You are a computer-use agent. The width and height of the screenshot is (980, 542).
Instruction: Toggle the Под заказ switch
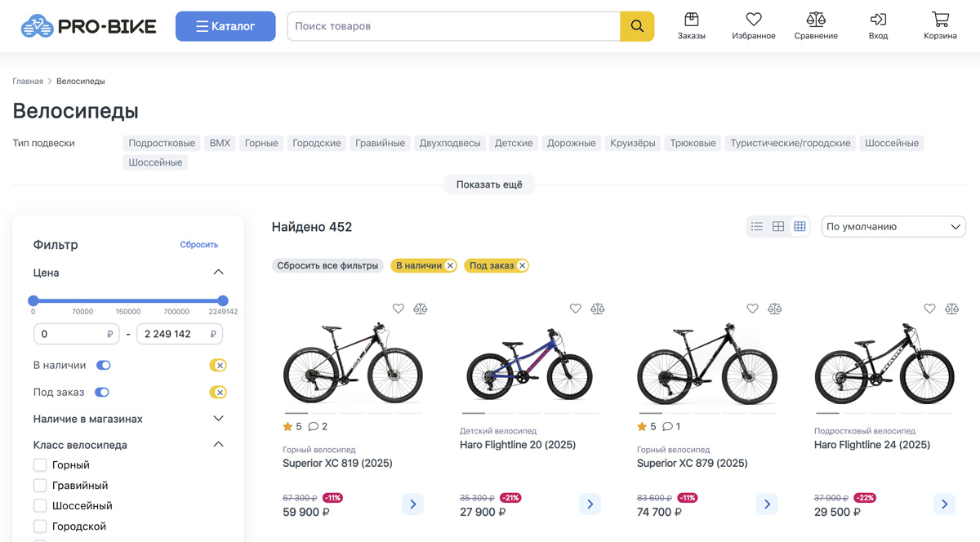pos(102,393)
